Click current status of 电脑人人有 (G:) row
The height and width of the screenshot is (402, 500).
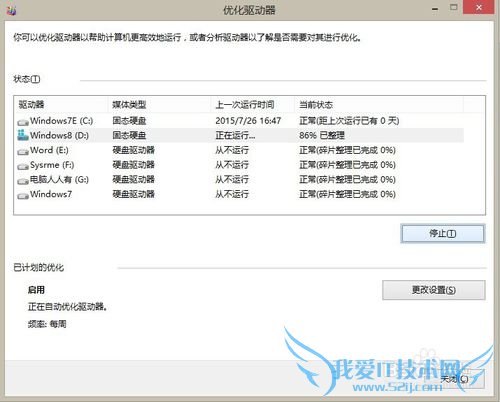point(347,179)
